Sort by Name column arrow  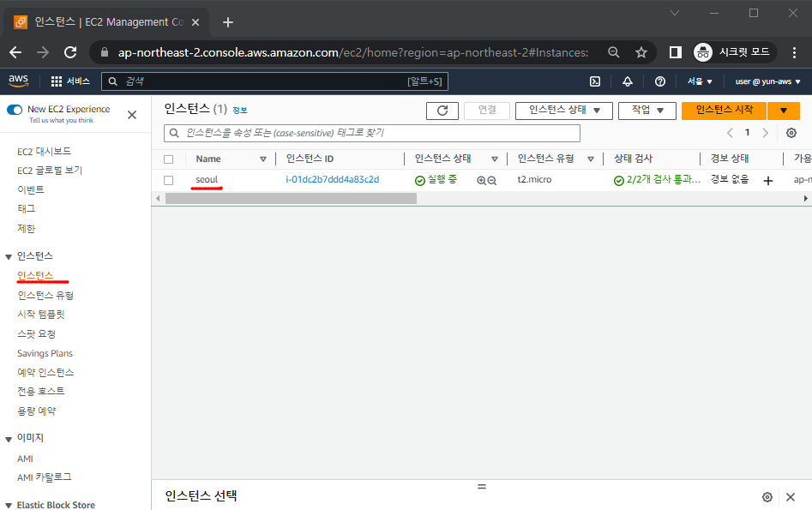click(x=263, y=159)
